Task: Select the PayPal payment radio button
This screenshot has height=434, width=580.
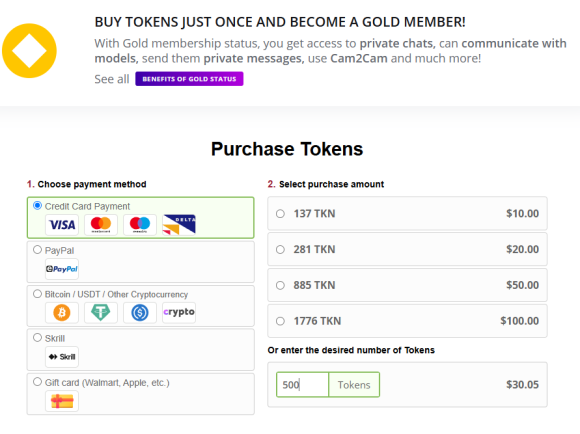Action: (x=37, y=250)
